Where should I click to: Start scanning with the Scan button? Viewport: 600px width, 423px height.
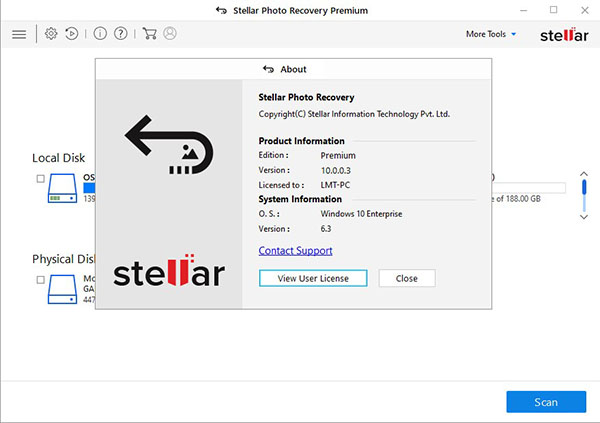(546, 402)
